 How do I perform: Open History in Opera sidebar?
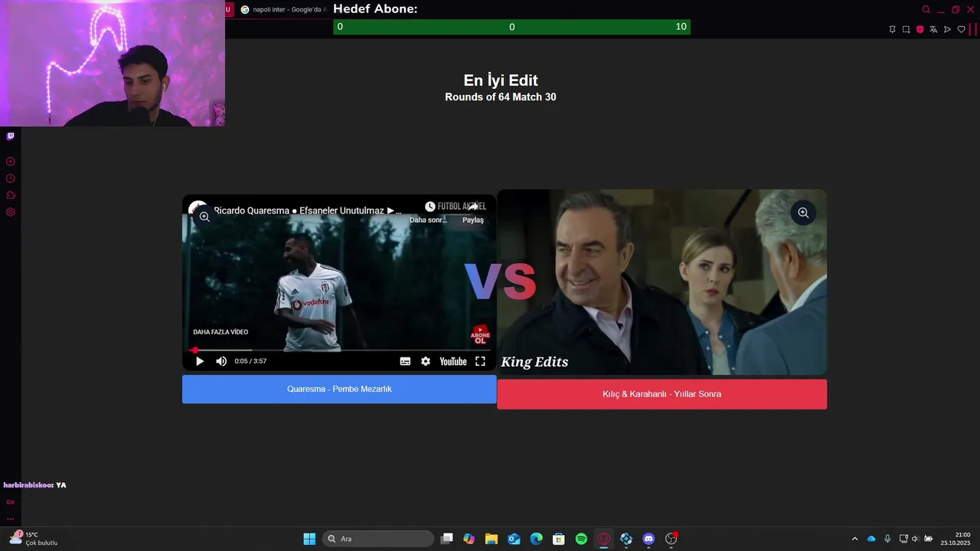point(11,178)
